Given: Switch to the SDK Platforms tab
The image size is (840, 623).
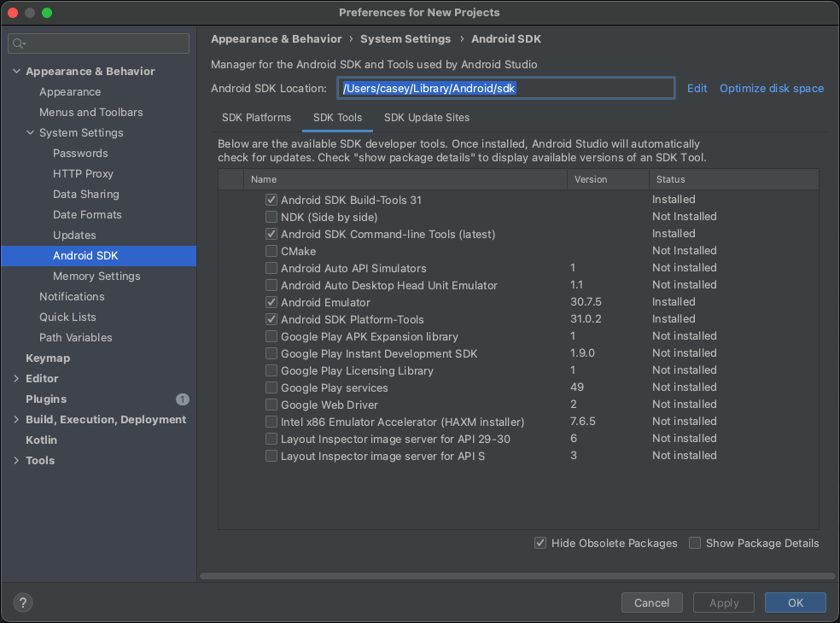Looking at the screenshot, I should [256, 118].
